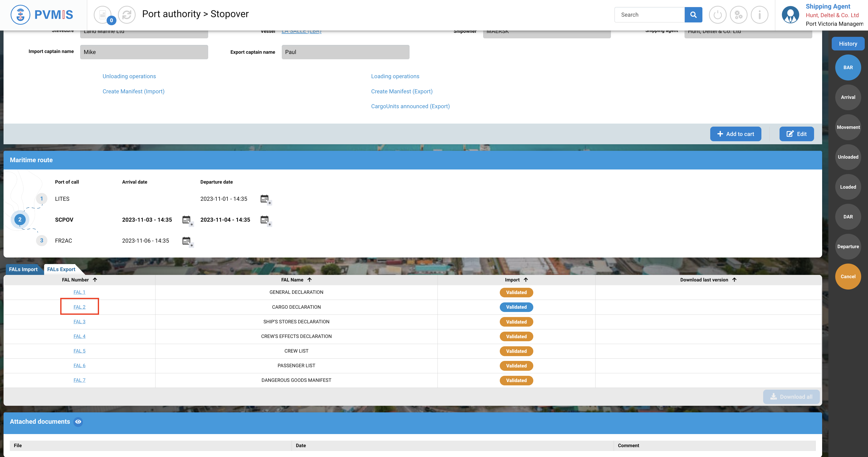Select the Departure status circle
868x457 pixels.
[x=848, y=247]
